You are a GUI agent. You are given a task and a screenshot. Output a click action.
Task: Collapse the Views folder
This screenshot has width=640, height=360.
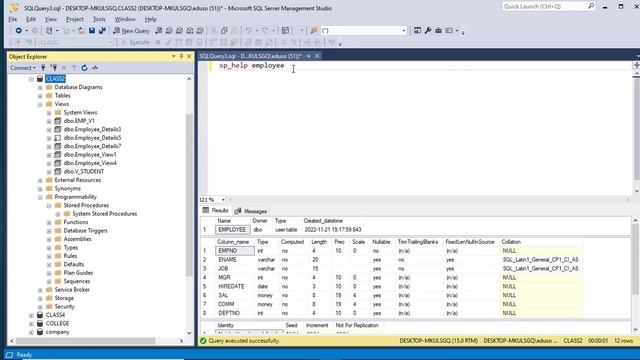[40, 104]
